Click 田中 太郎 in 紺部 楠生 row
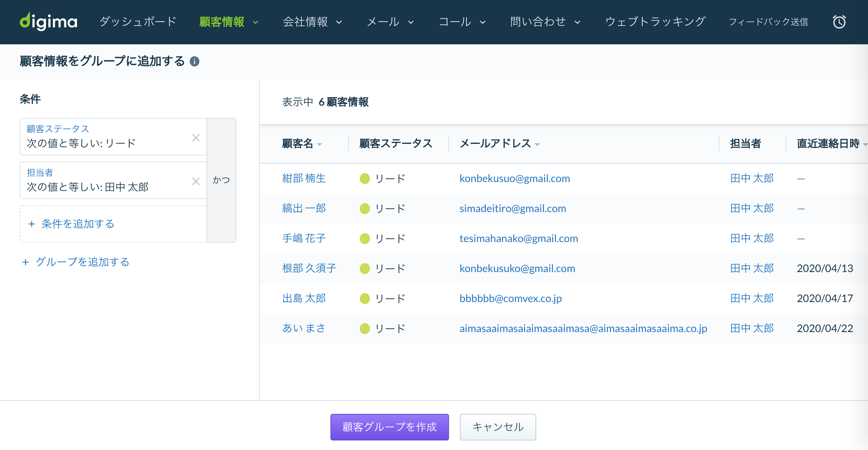This screenshot has height=450, width=868. [x=752, y=178]
